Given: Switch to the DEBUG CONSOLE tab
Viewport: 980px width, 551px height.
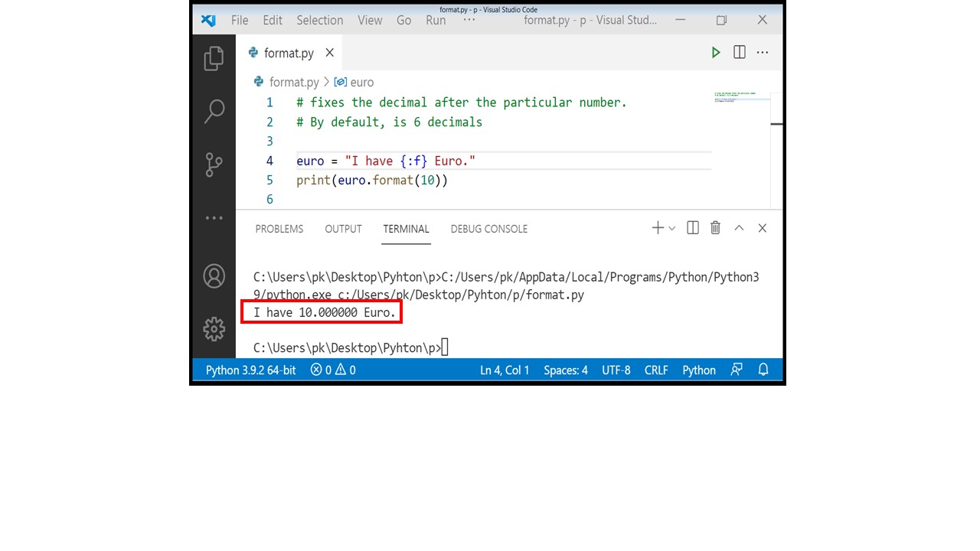Looking at the screenshot, I should (488, 229).
